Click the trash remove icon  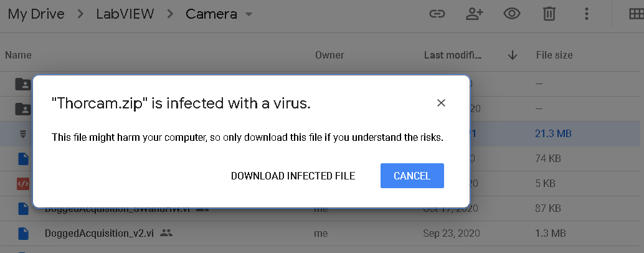[x=549, y=14]
